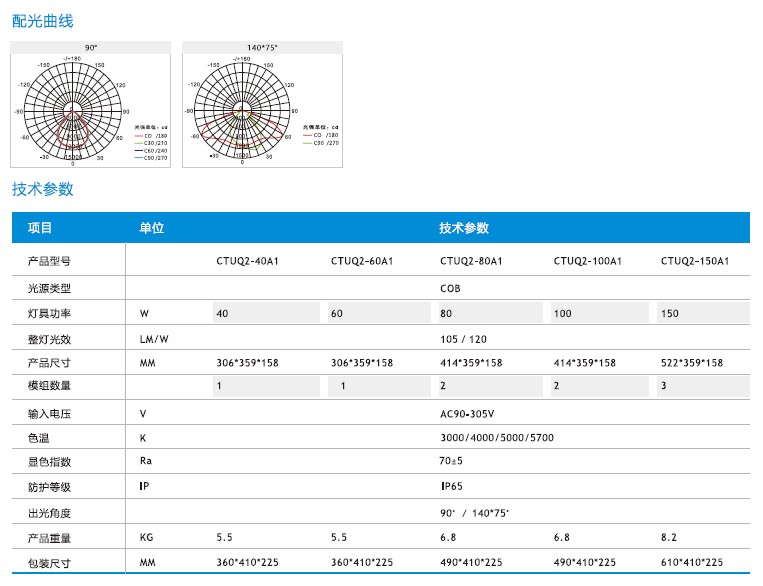Select the V unit cell

143,414
